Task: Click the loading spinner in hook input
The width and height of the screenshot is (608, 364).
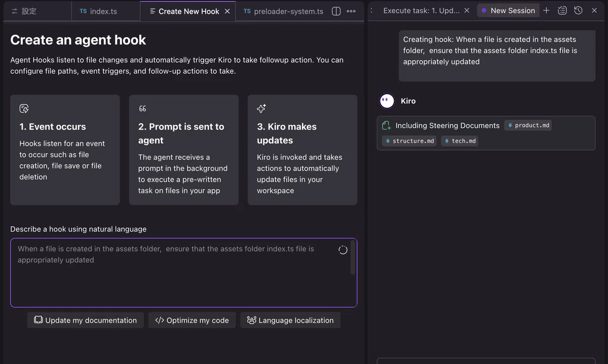Action: click(343, 250)
